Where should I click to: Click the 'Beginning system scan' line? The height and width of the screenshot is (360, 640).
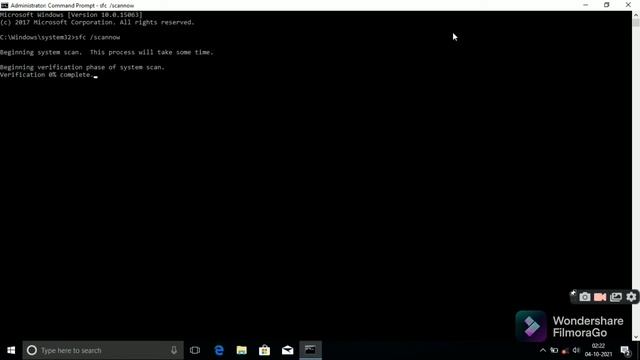point(107,52)
